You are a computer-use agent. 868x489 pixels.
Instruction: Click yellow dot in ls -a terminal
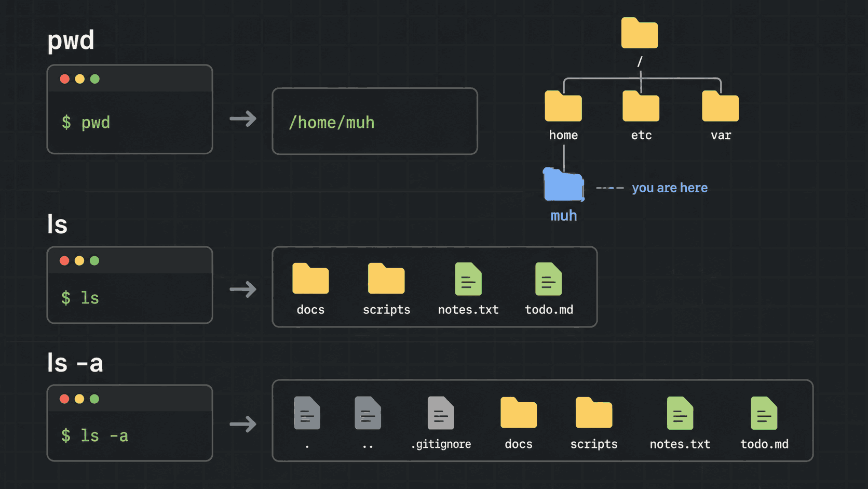point(79,399)
